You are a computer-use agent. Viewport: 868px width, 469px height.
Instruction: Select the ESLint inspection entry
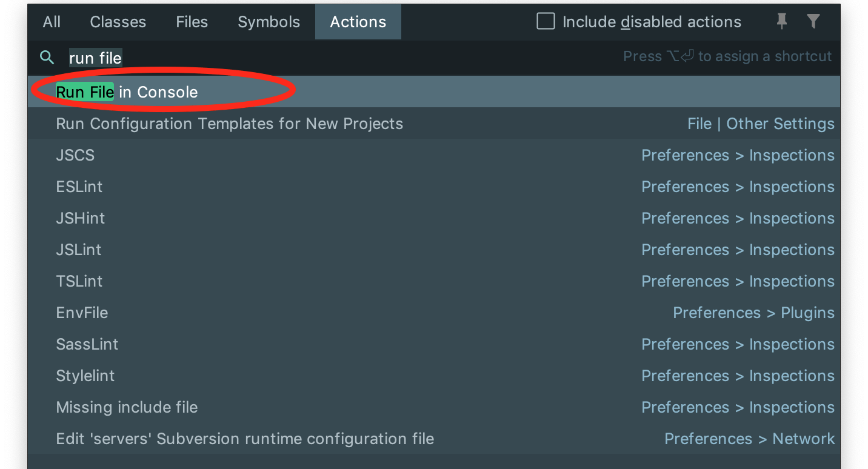(434, 187)
